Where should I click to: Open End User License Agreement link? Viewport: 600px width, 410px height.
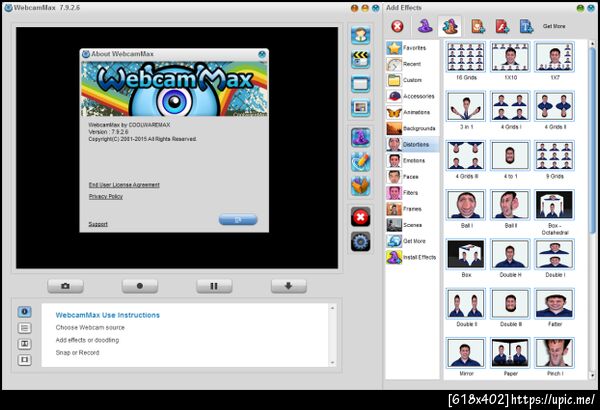pos(124,185)
